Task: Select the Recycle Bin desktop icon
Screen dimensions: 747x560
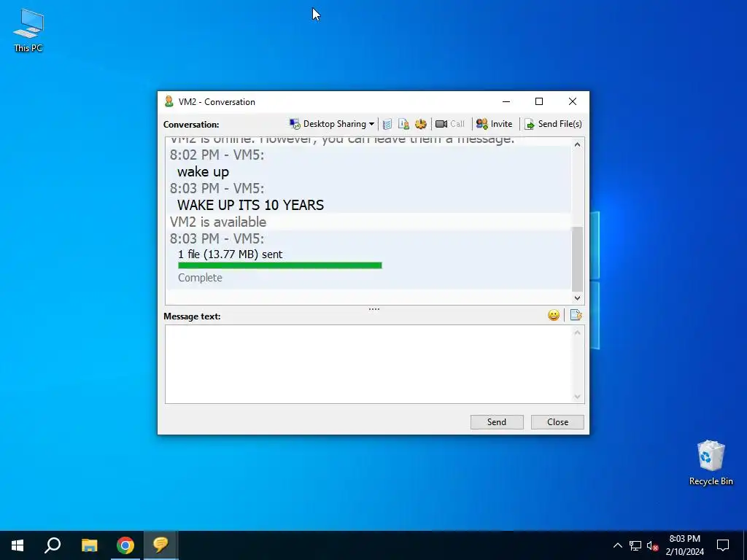Action: point(711,463)
